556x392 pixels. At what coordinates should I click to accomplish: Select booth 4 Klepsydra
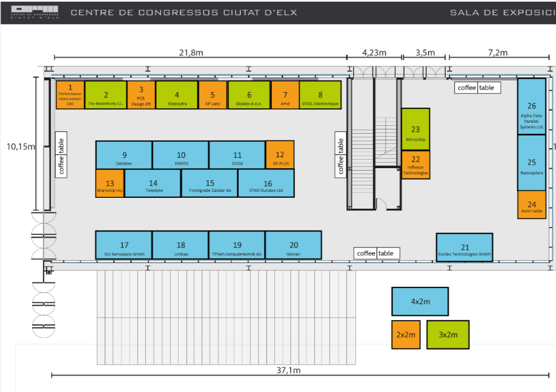pyautogui.click(x=177, y=95)
